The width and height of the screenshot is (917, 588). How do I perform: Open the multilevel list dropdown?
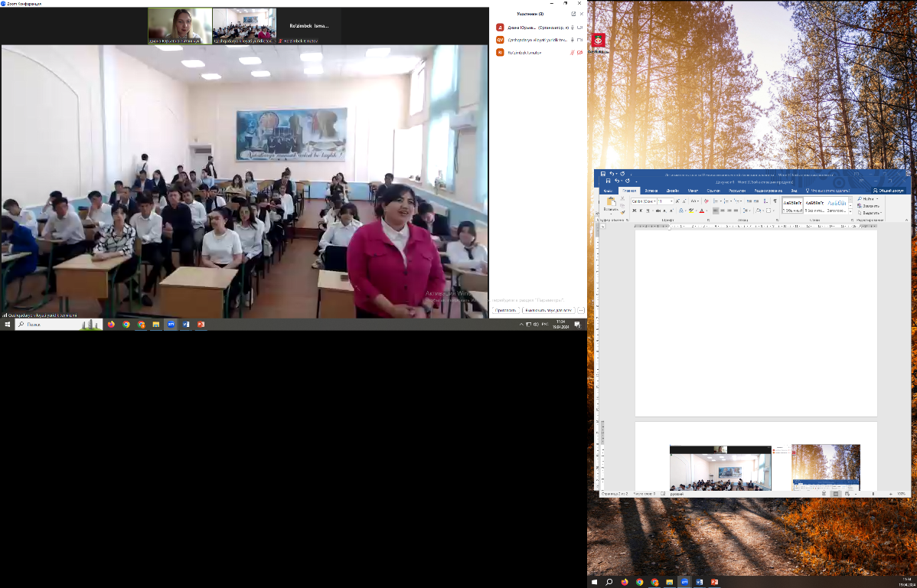742,201
